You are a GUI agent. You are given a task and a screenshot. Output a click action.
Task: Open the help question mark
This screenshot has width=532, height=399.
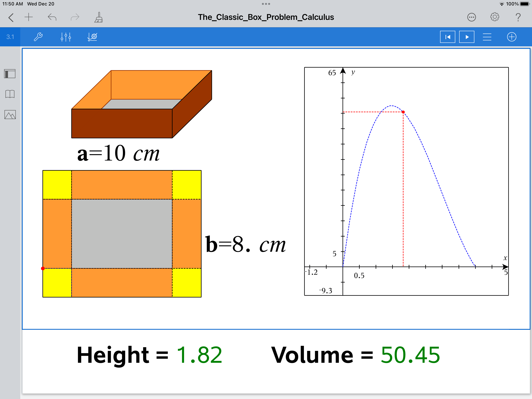coord(518,17)
